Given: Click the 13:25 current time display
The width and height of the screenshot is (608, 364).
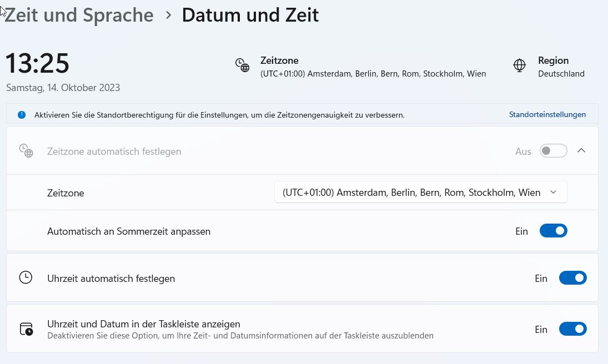Looking at the screenshot, I should click(38, 63).
